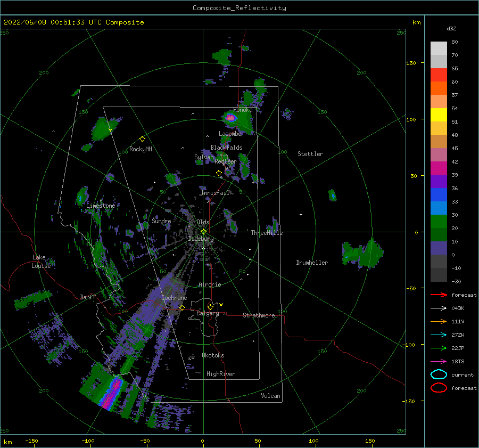Click the Calgary city label
The height and width of the screenshot is (448, 479).
pos(208,313)
